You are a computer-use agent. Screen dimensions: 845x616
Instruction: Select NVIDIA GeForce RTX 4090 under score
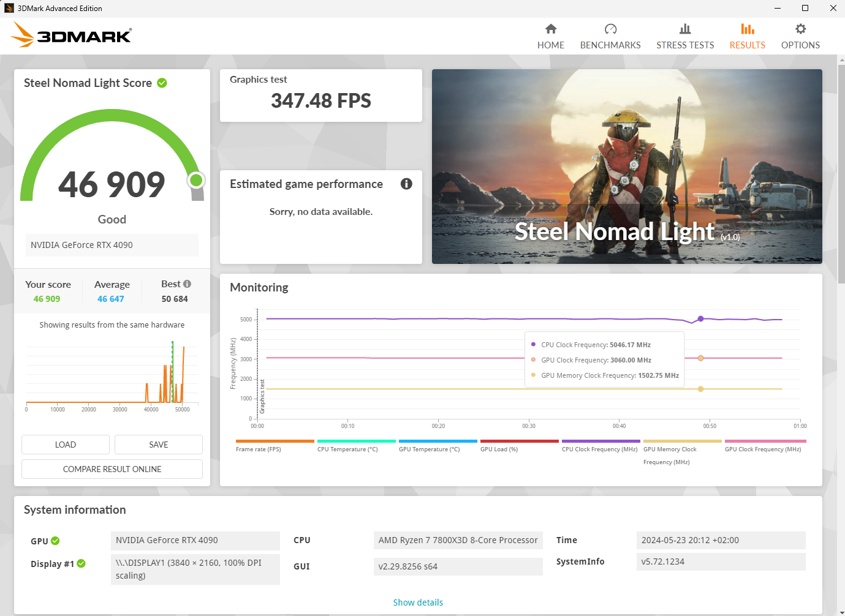112,245
